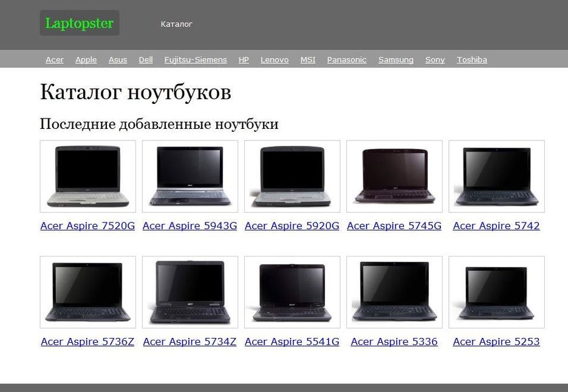Open the Каталог menu item

point(176,24)
